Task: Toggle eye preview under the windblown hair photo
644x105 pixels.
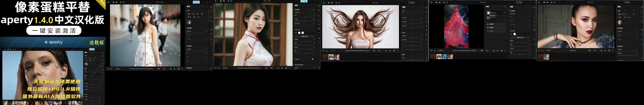Action: tap(390, 51)
